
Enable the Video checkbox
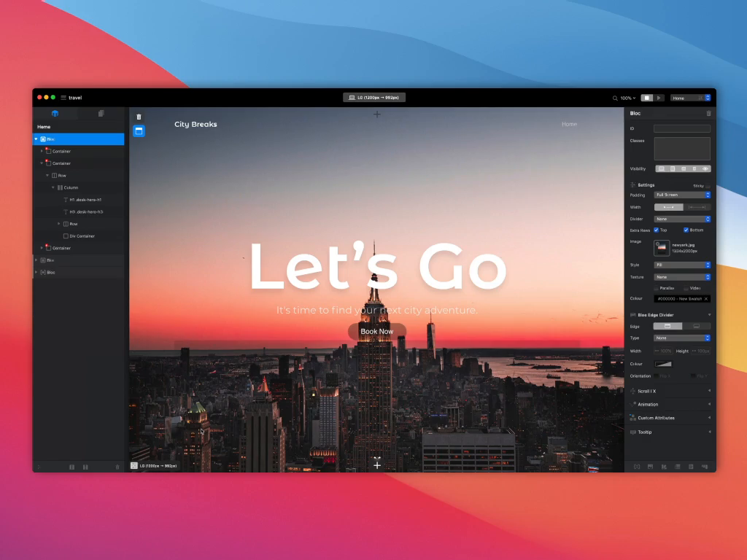coord(686,288)
